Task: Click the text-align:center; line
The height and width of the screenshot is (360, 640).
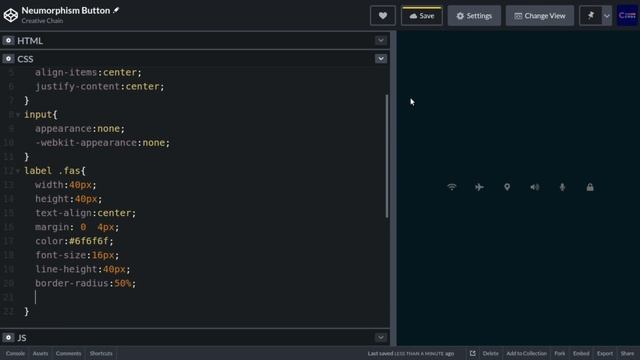Action: point(85,213)
